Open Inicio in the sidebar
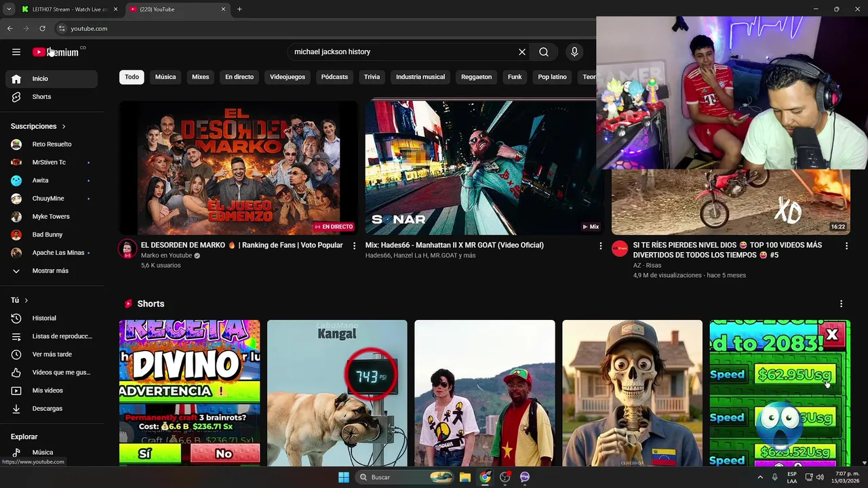The width and height of the screenshot is (868, 488). click(52, 79)
